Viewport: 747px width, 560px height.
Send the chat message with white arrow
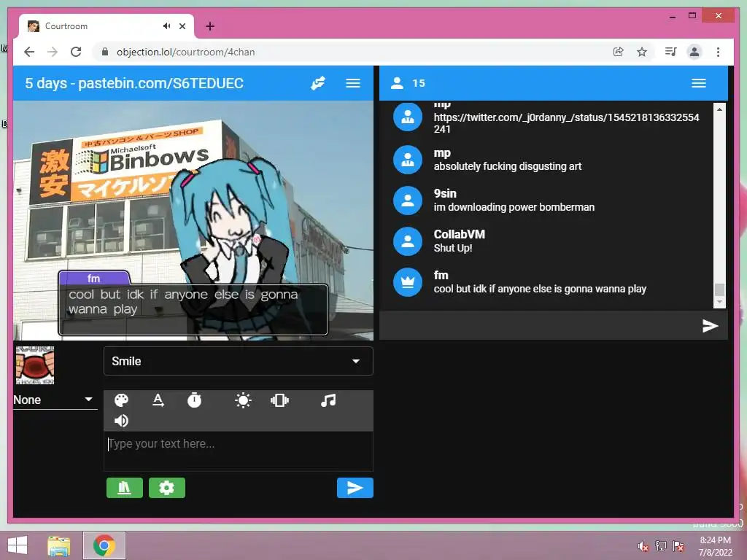click(x=710, y=326)
